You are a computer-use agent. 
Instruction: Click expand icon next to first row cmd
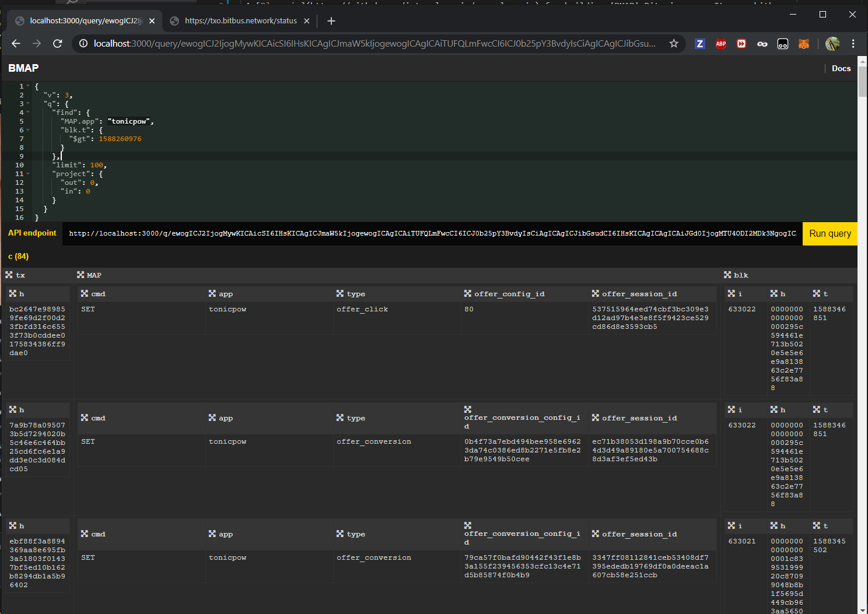click(85, 293)
